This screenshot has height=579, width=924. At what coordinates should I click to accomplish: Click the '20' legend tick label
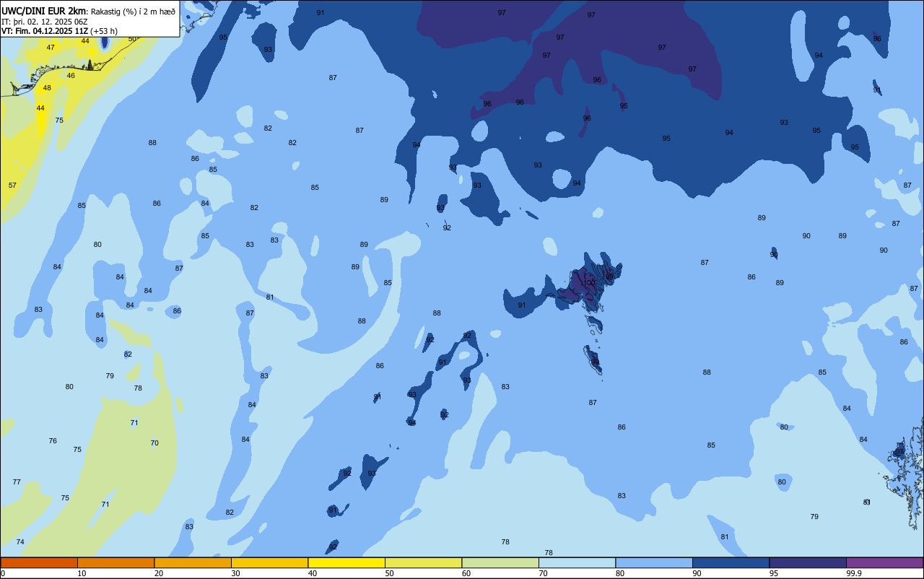[x=159, y=573]
